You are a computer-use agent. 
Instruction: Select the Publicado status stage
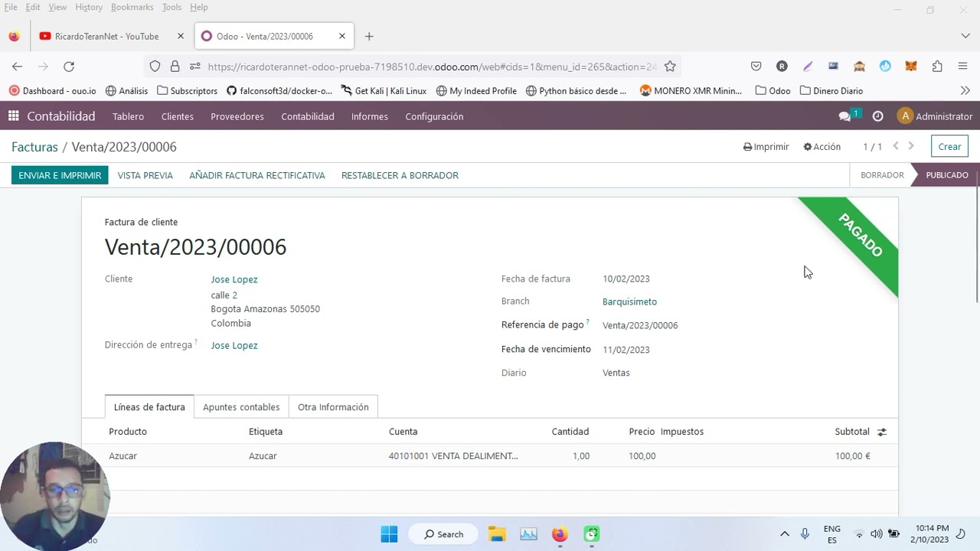point(947,175)
